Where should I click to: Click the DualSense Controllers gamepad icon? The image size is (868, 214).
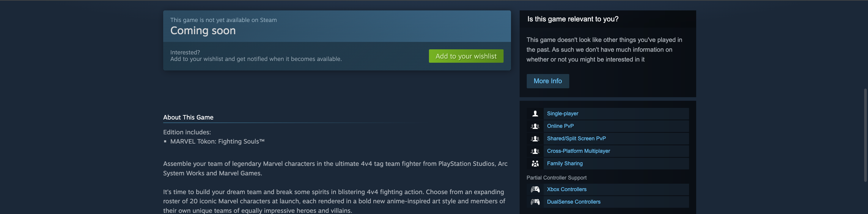click(x=535, y=202)
